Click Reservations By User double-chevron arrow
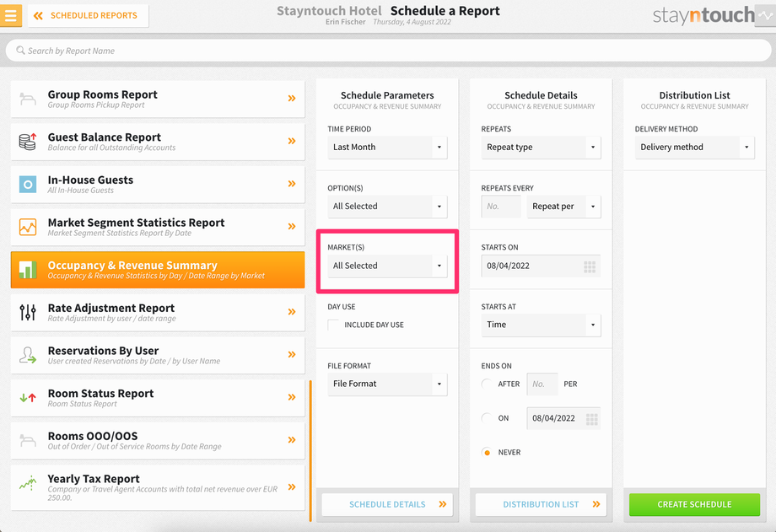 (292, 354)
